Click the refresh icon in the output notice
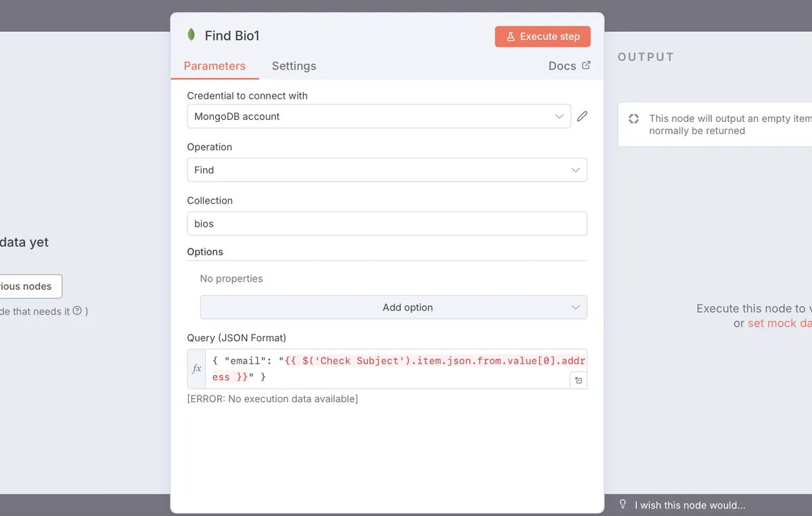Image resolution: width=812 pixels, height=516 pixels. click(x=633, y=119)
